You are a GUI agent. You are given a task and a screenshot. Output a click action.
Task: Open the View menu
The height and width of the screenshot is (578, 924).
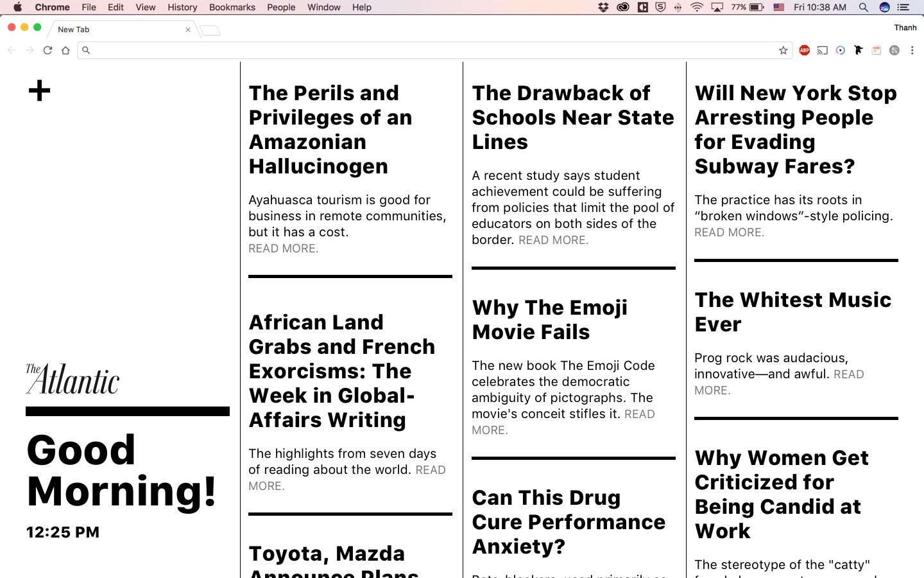pos(146,7)
